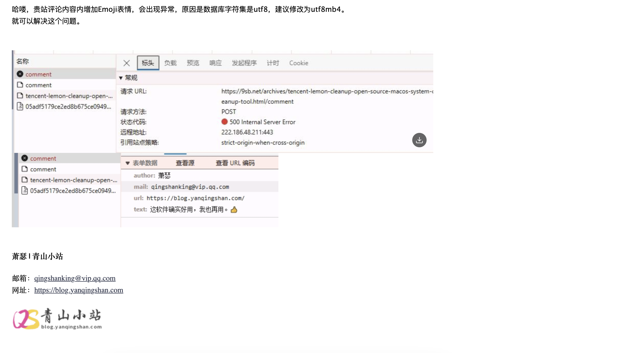Image resolution: width=644 pixels, height=353 pixels.
Task: Click the lower red error icon beside comment
Action: (25, 158)
